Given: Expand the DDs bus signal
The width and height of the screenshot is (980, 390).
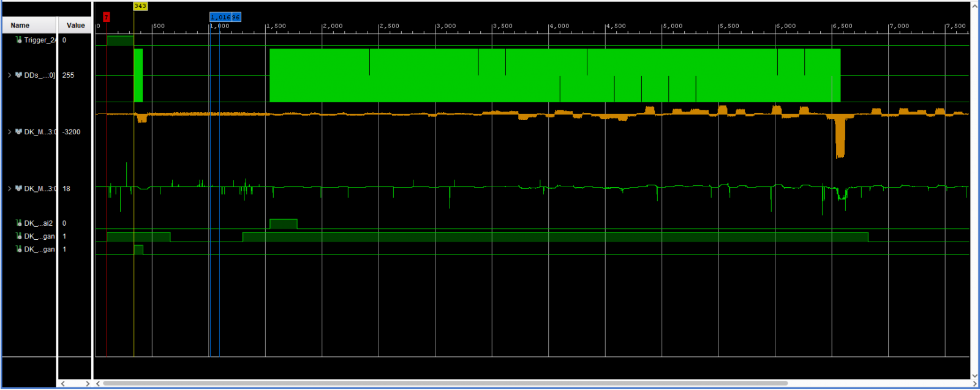Looking at the screenshot, I should [10, 75].
